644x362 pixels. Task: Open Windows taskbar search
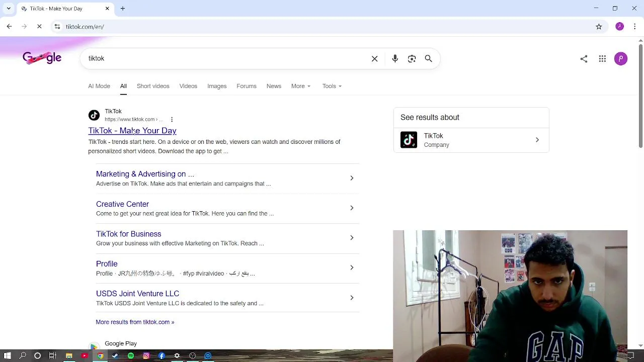coord(23,355)
